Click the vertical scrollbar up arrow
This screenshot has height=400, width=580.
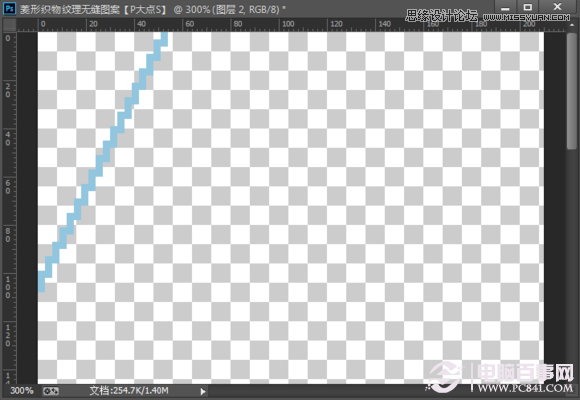click(x=572, y=25)
